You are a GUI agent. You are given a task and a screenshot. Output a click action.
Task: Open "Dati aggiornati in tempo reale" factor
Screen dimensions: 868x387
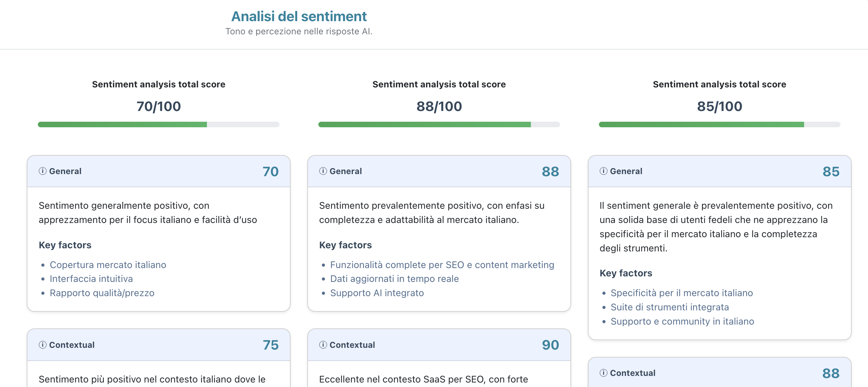pos(394,279)
